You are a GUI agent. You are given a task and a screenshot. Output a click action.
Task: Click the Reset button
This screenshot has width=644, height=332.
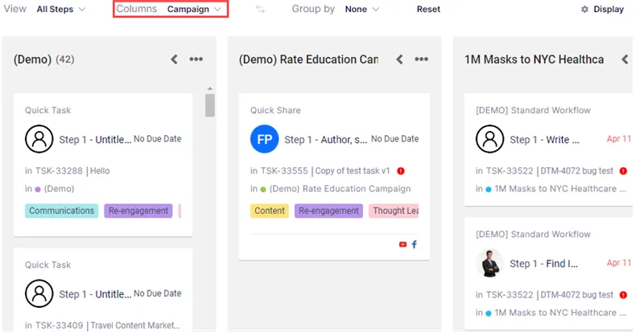pyautogui.click(x=428, y=9)
